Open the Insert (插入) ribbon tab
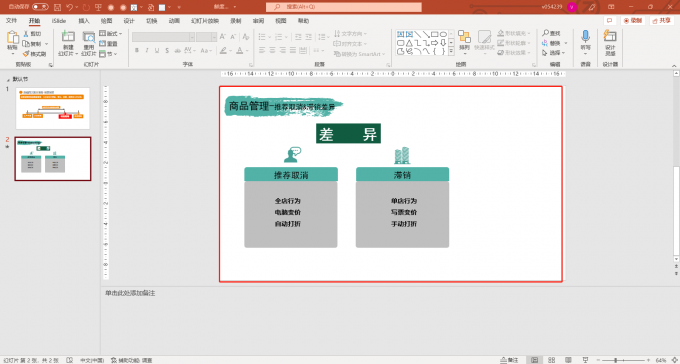The height and width of the screenshot is (364, 680). point(84,21)
